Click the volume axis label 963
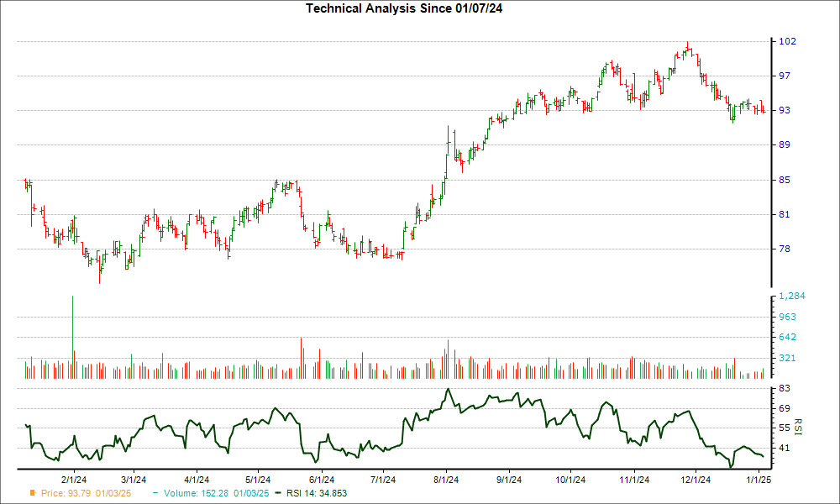Image resolution: width=840 pixels, height=504 pixels. (788, 317)
